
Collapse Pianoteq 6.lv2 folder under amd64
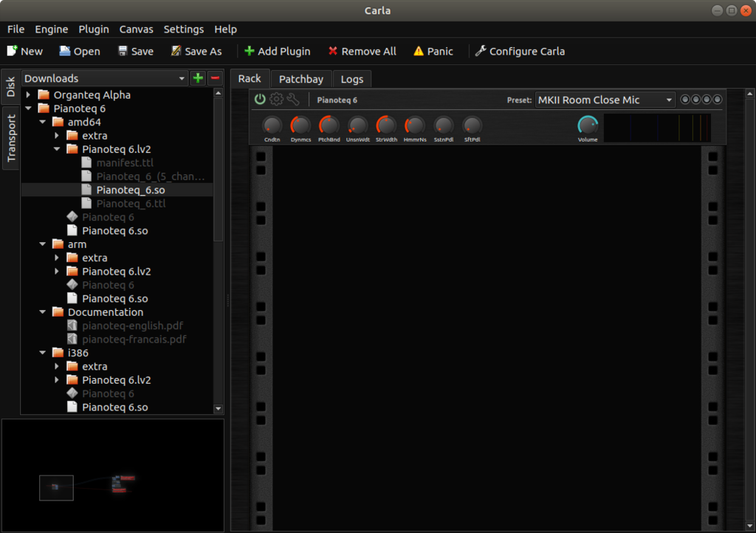tap(57, 149)
